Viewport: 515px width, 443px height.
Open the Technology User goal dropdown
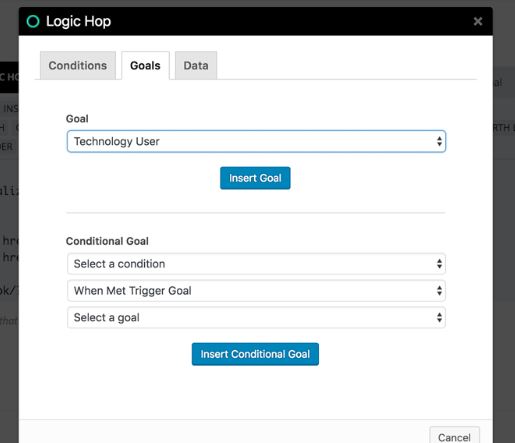coord(256,141)
